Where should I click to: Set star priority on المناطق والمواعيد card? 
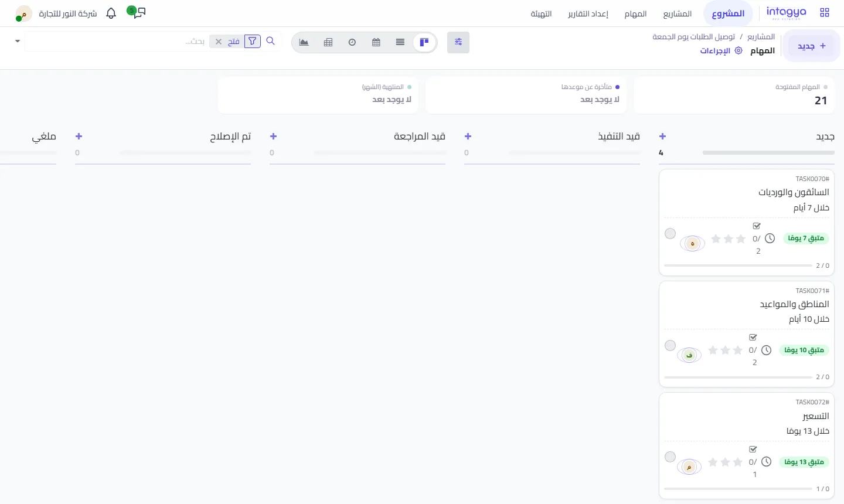coord(725,350)
